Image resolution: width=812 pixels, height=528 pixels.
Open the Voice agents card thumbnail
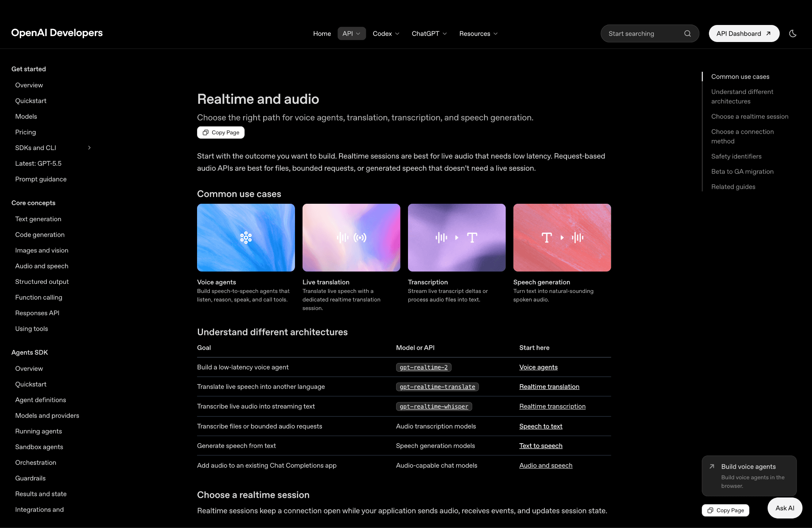(x=246, y=237)
